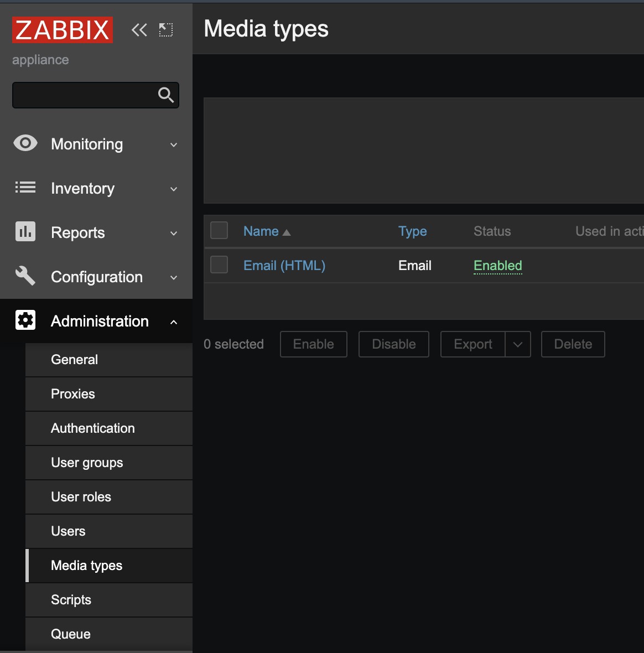The height and width of the screenshot is (653, 644).
Task: Go to General under Administration
Action: [109, 359]
